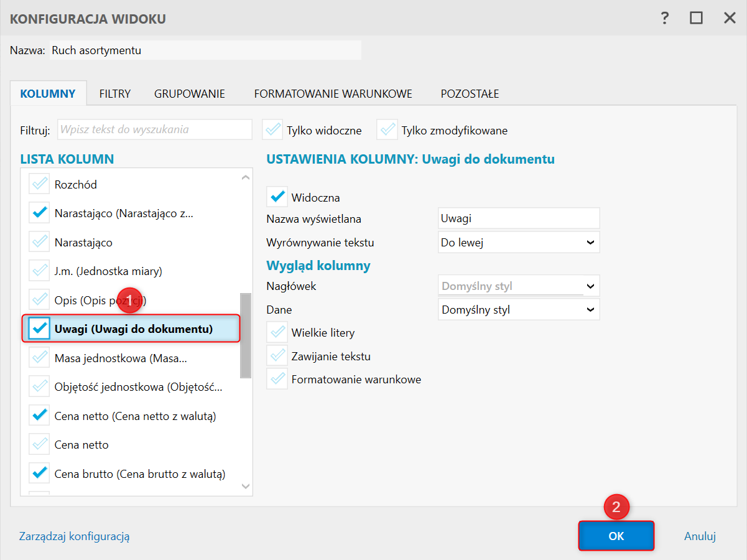
Task: Open the Formatowanie warunkowe tab
Action: pos(333,94)
